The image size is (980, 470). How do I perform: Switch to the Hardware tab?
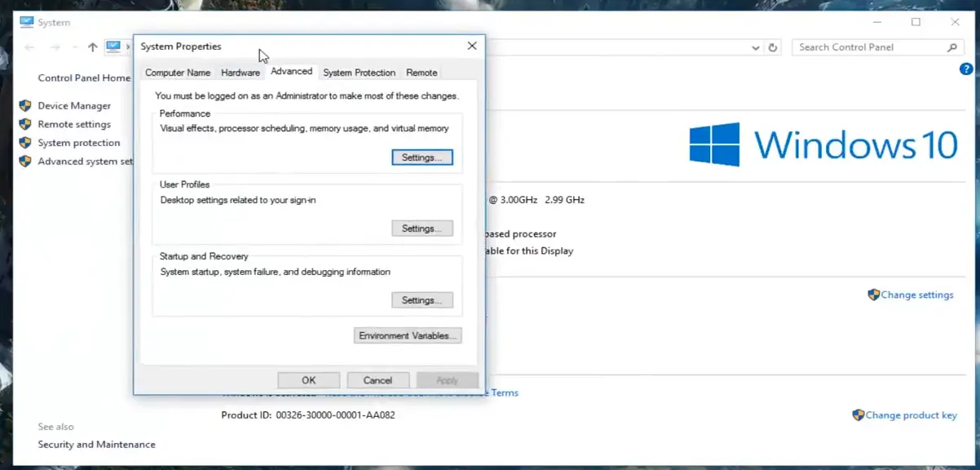click(x=241, y=73)
